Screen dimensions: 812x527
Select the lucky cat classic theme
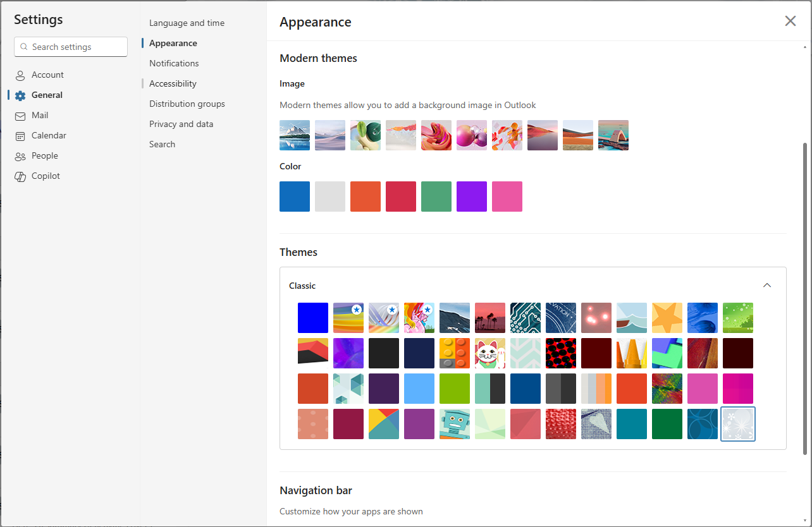tap(490, 353)
